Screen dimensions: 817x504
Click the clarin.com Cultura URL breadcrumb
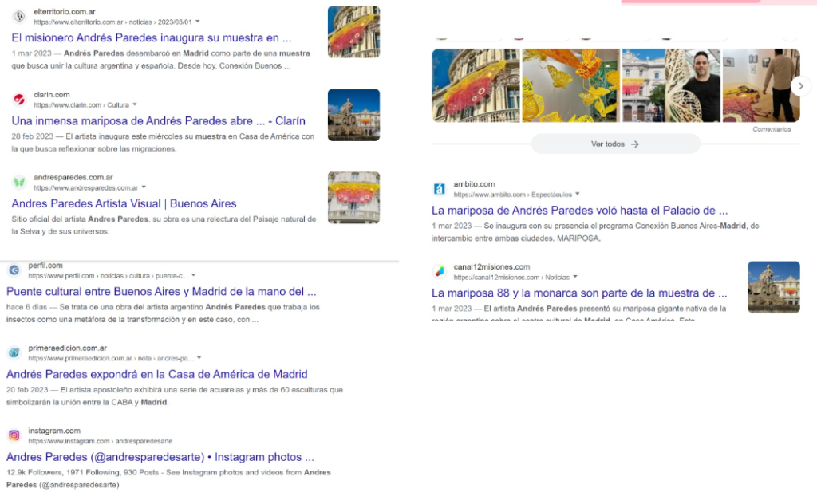click(81, 105)
